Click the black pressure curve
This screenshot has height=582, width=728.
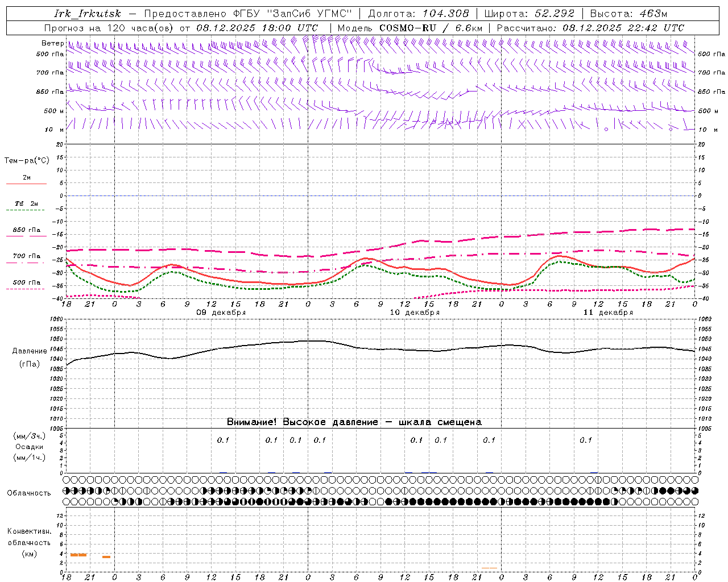380,349
